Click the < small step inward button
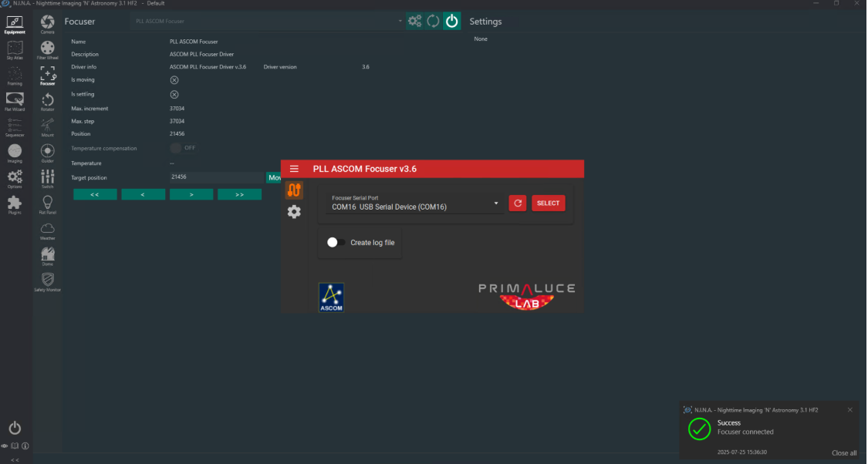Viewport: 868px width, 464px height. tap(143, 195)
